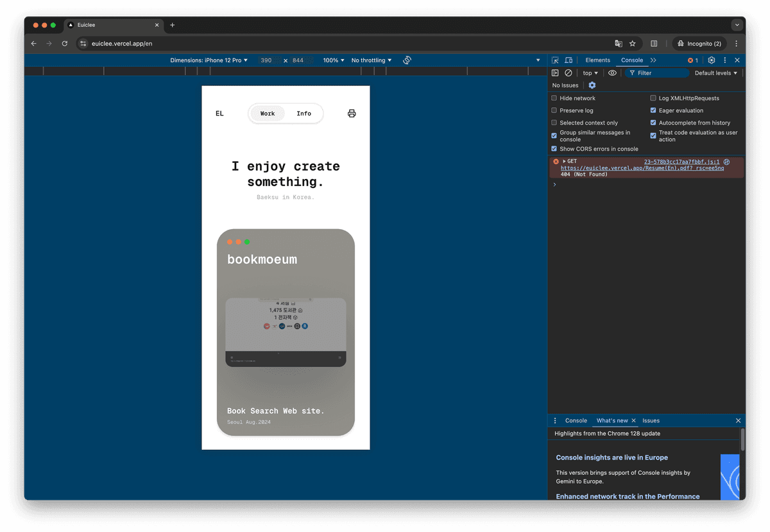Click the drawer vertical scrollbar
770x532 pixels.
click(742, 440)
